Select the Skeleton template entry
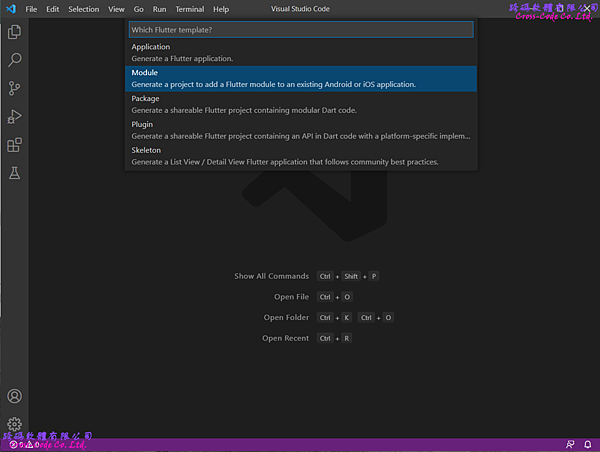The height and width of the screenshot is (452, 600). click(x=300, y=155)
